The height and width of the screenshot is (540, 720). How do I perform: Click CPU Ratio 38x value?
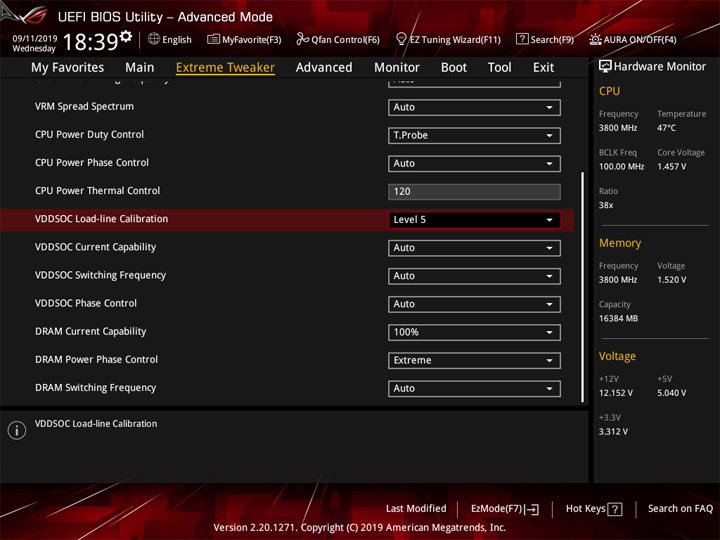[x=606, y=205]
